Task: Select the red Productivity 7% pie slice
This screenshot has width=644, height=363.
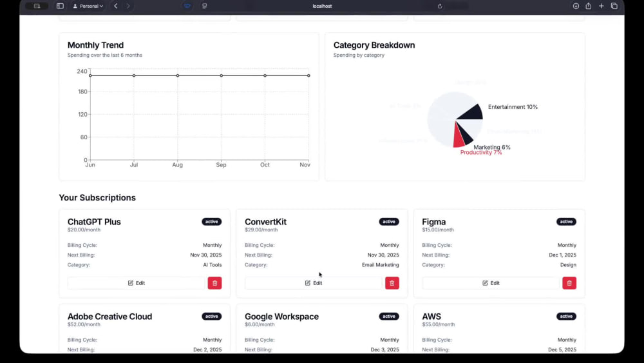Action: [x=459, y=138]
